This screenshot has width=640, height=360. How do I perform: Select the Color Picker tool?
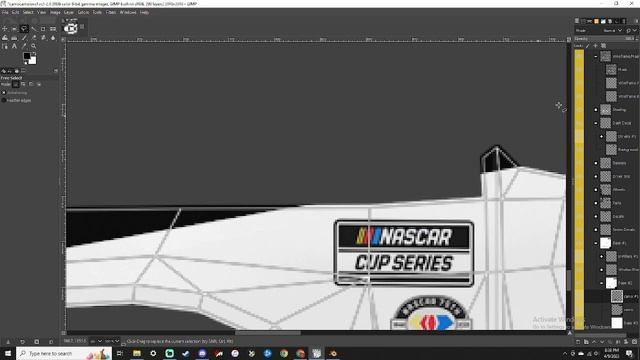coord(24,47)
